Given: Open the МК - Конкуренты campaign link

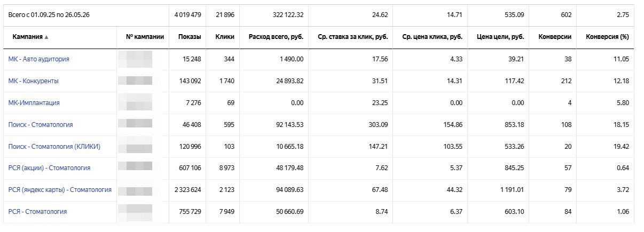Looking at the screenshot, I should [x=33, y=81].
